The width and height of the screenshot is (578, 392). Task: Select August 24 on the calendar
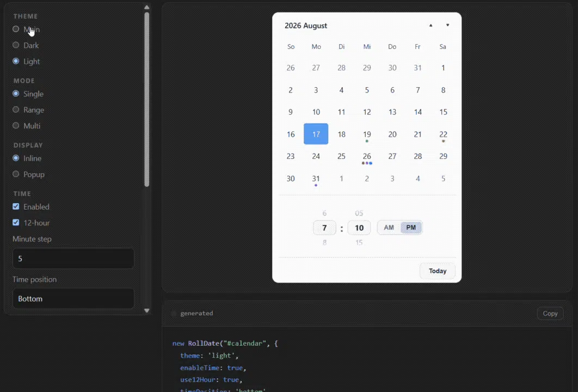(316, 156)
